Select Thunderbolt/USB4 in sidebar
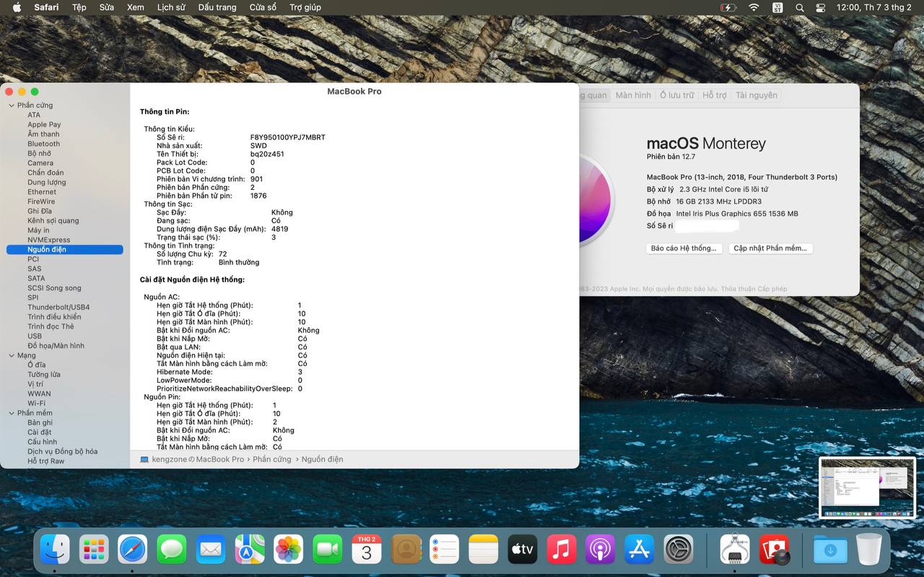Viewport: 924px width, 577px height. (x=58, y=307)
